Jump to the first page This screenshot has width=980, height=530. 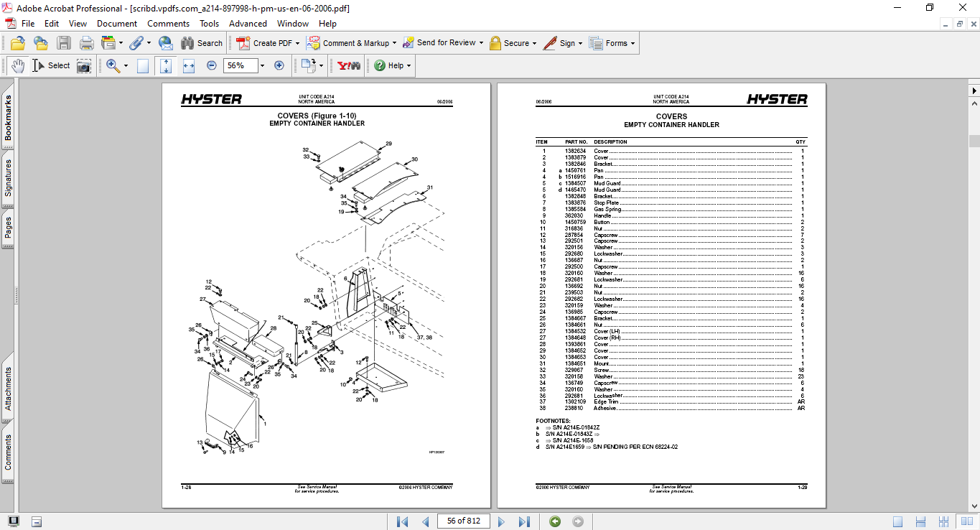[403, 521]
